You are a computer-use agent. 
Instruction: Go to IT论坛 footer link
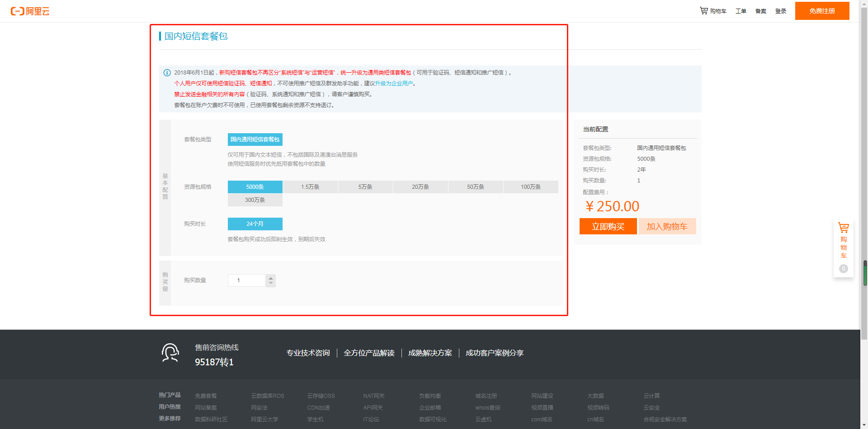[371, 420]
